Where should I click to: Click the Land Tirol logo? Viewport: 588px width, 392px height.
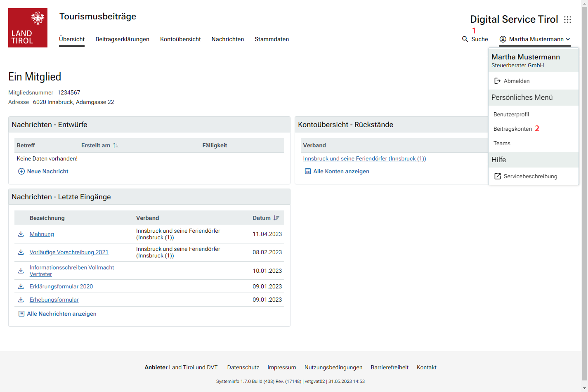28,28
